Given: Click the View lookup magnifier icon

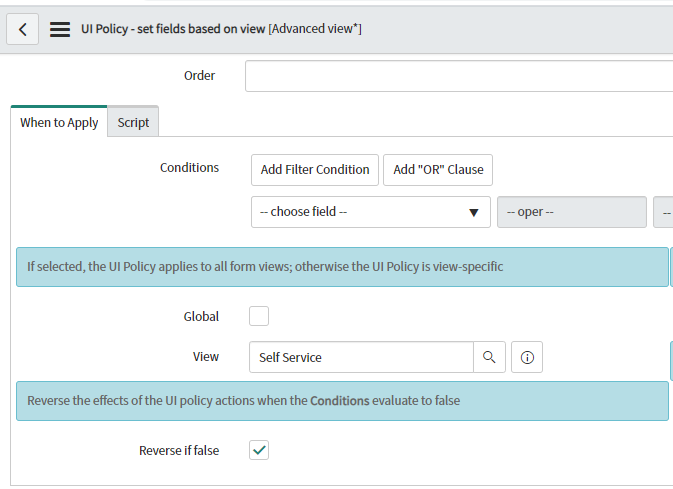Looking at the screenshot, I should [x=489, y=357].
